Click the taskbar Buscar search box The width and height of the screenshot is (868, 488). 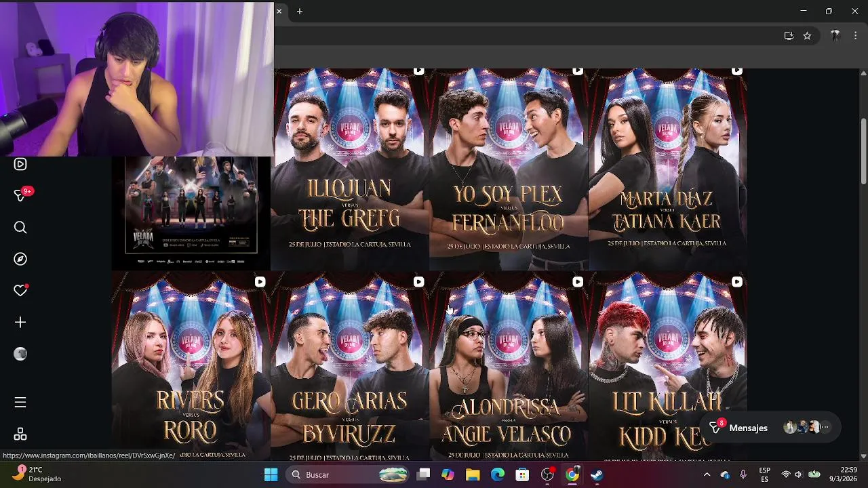pos(348,474)
